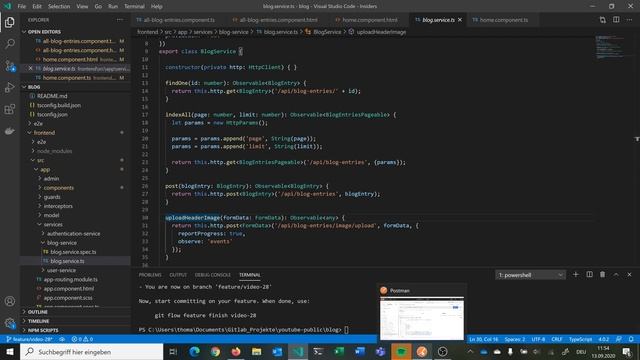Viewport: 640px width, 360px height.
Task: Expand the components folder
Action: click(x=58, y=188)
